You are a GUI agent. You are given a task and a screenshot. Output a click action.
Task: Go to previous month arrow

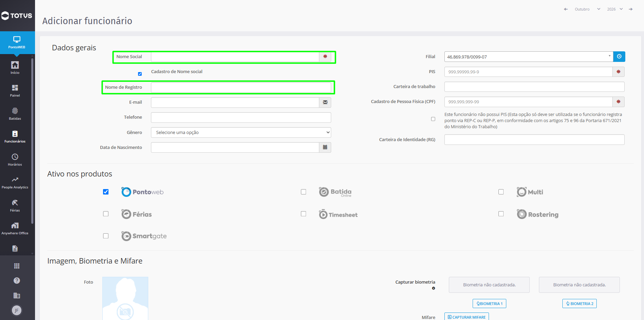[566, 9]
